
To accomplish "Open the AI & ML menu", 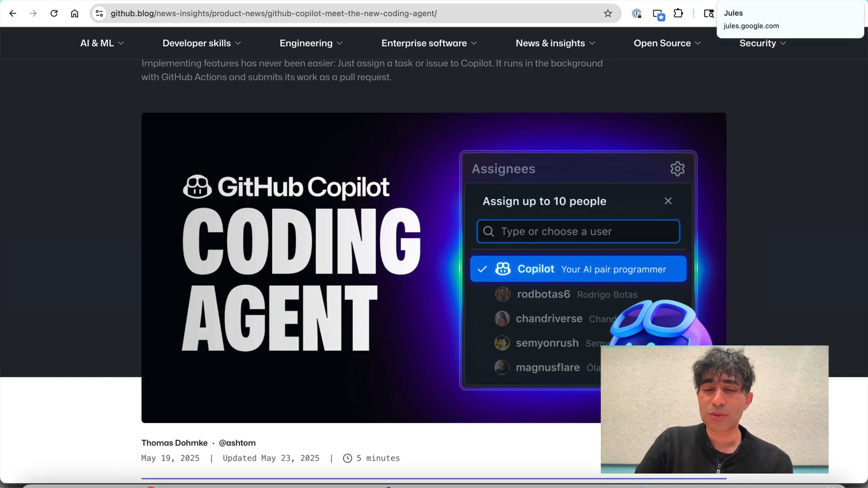I will click(x=102, y=43).
